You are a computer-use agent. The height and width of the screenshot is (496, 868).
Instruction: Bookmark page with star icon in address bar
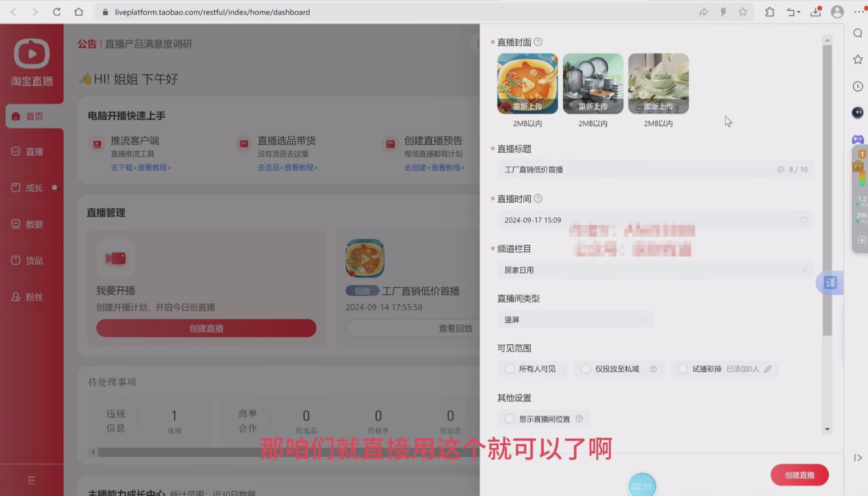[x=743, y=12]
